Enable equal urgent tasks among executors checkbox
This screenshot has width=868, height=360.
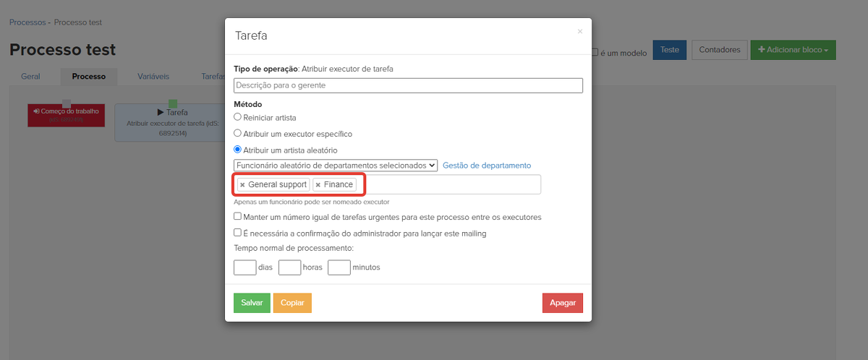click(x=237, y=217)
